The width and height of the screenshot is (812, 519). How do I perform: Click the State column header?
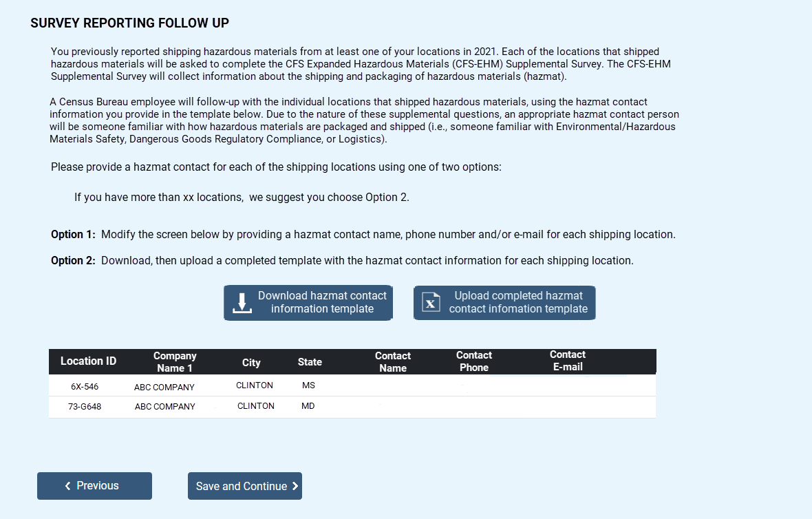click(310, 362)
